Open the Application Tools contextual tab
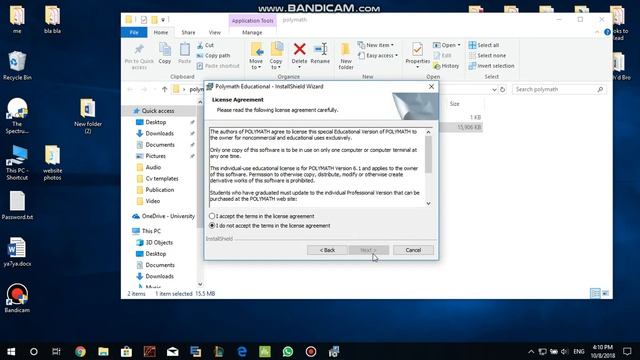The height and width of the screenshot is (360, 640). pos(252,20)
